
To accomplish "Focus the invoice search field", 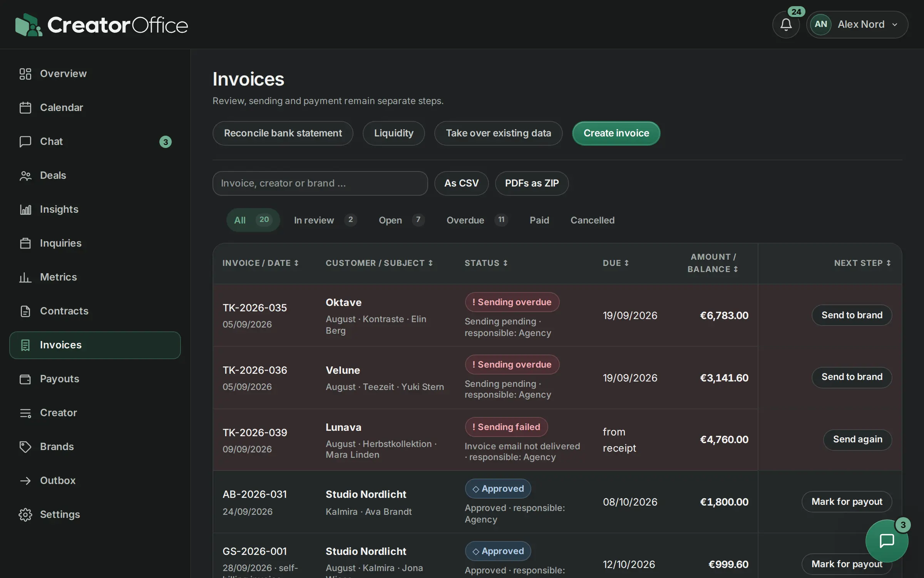I will (x=320, y=183).
